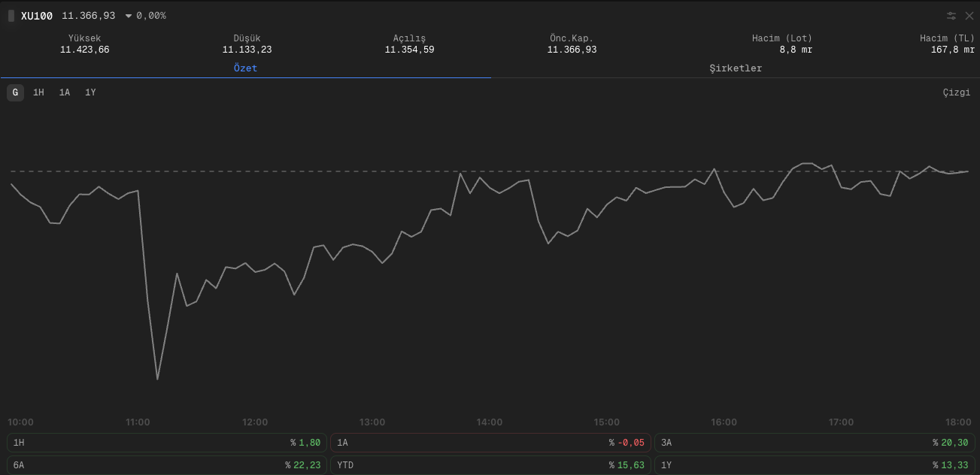
Task: Select the G daily time range
Action: pos(15,92)
